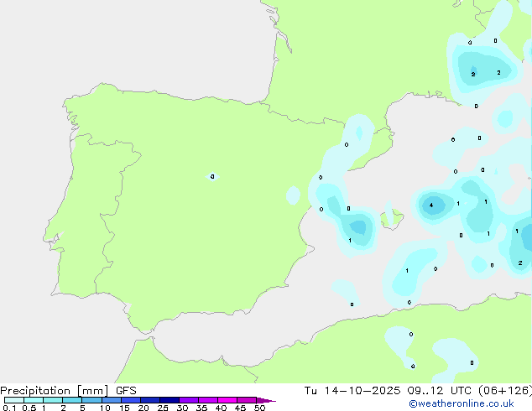
Task: Pick the 25–30 mm dark navy swatch
Action: coord(170,400)
